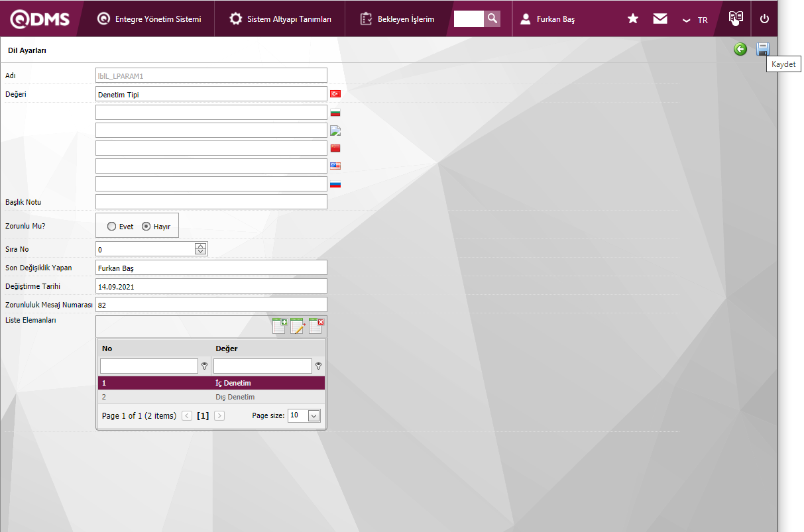This screenshot has width=804, height=532.
Task: Click the Bulgarian value input field
Action: pos(211,113)
